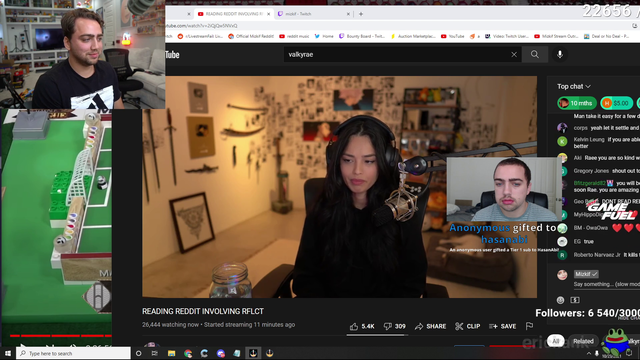
Task: Click Gregory Jones' chat message
Action: coord(598,171)
